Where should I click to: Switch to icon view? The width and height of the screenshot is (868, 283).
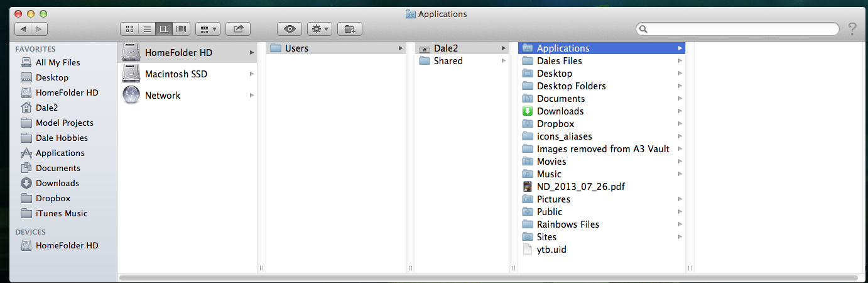click(129, 29)
